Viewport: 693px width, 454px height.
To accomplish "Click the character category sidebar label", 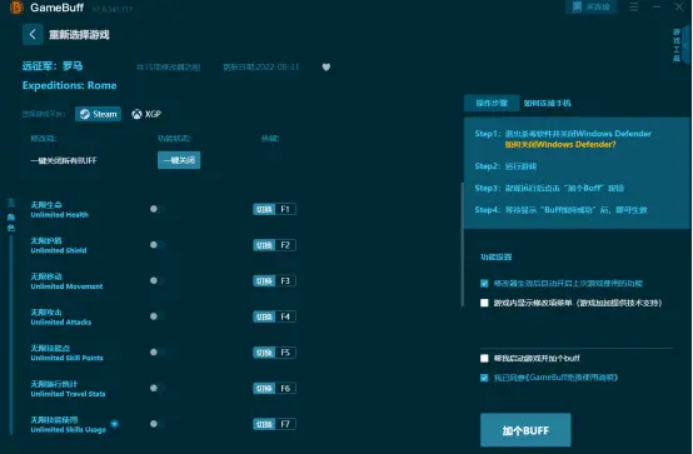I will tap(11, 222).
